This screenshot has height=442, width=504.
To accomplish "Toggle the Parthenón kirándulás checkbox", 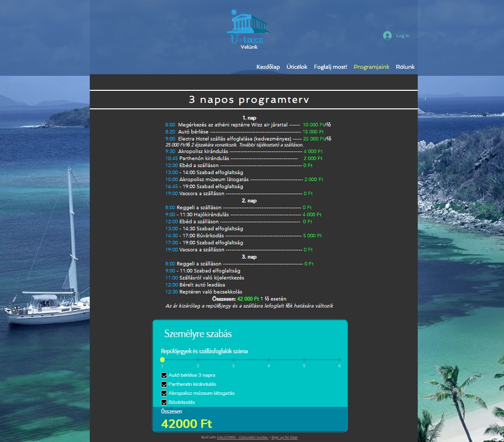I will click(164, 384).
